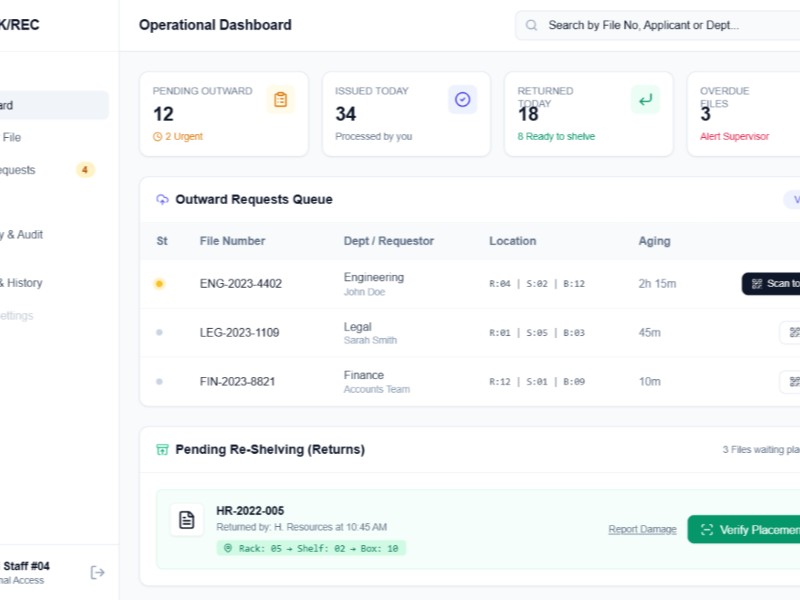Click the return arrow icon on Returned Today card
Screen dimensions: 800x600
(645, 100)
